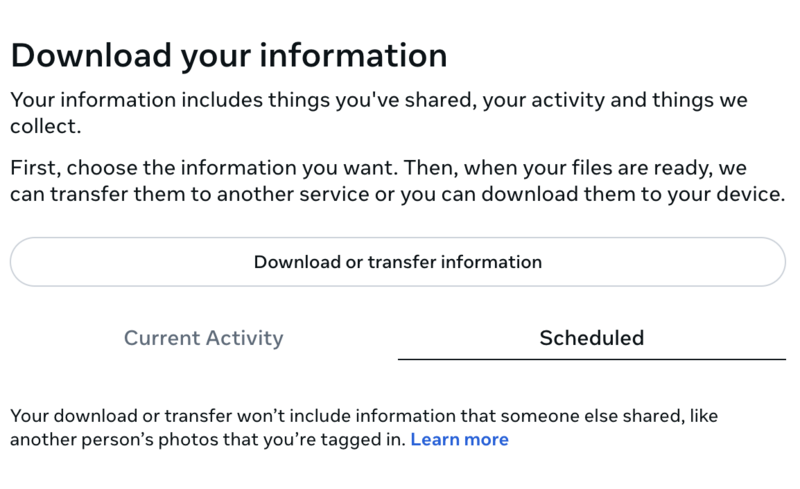Click the underline beneath the Scheduled tab
Viewport: 800px width, 489px height.
tap(591, 358)
